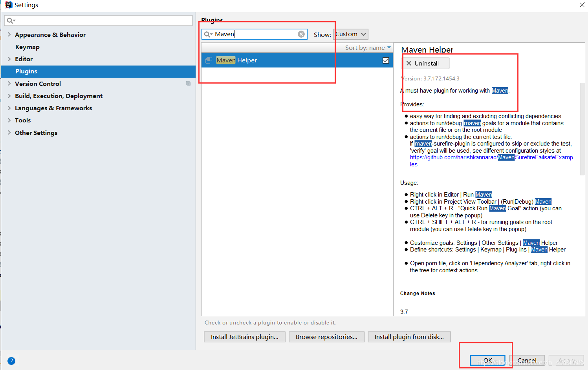Click the settings search magnifier icon
Screen dimensions: 588x370
coord(11,20)
